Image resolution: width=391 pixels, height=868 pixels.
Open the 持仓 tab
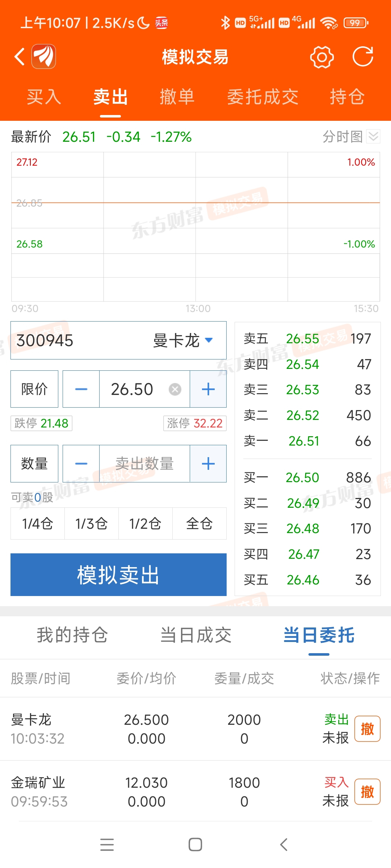click(x=347, y=97)
